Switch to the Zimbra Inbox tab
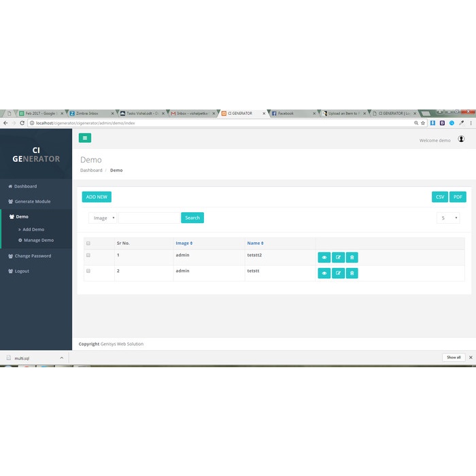Viewport: 476px width, 476px height. point(92,114)
